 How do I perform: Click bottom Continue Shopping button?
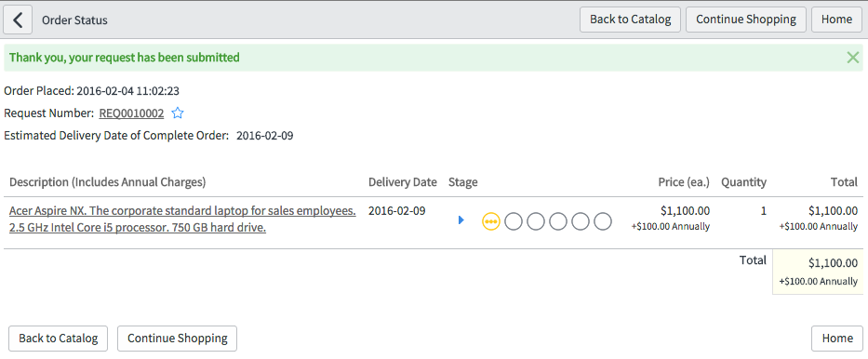[177, 339]
